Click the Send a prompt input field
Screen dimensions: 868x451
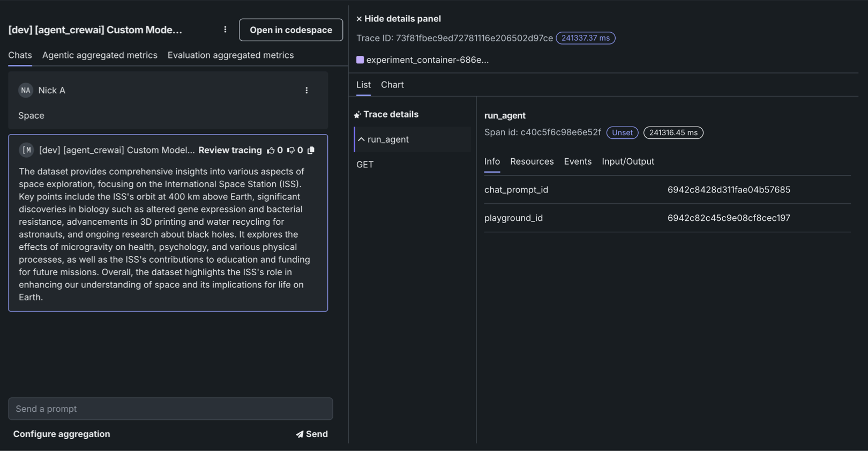170,409
